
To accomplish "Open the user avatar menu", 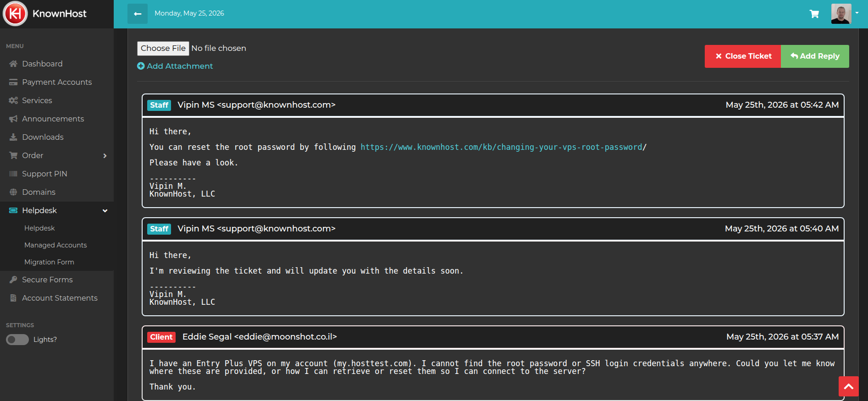I will [x=841, y=14].
